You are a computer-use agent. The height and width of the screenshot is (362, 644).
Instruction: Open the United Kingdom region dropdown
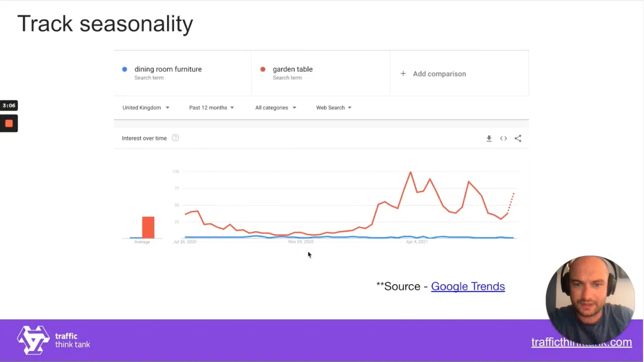point(146,108)
